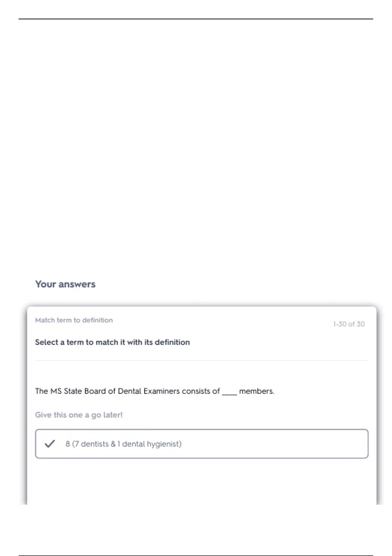Click the horizontal rule at the page bottom
The width and height of the screenshot is (392, 556).
(x=196, y=555)
